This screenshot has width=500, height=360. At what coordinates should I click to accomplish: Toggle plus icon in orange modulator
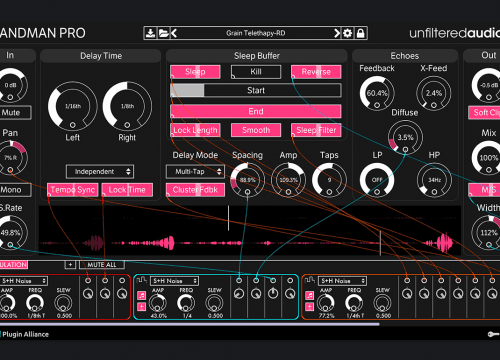310,306
